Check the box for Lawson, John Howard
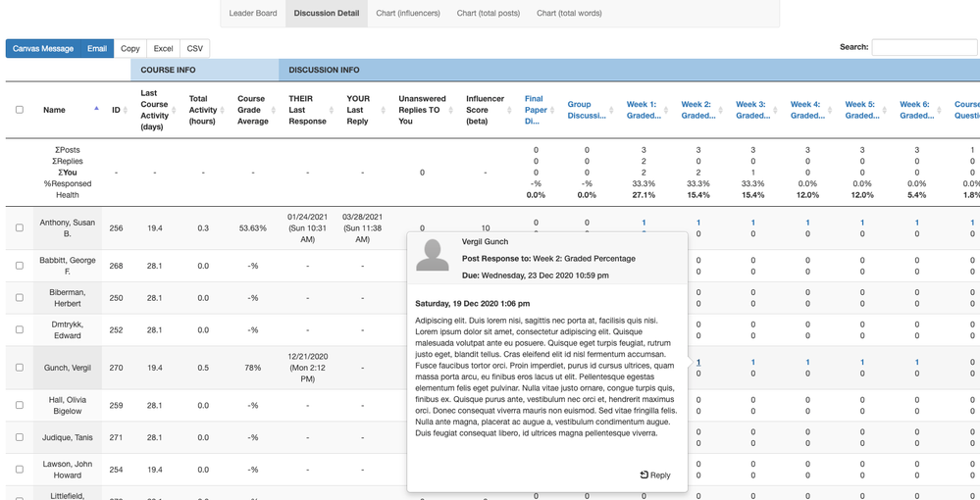 (20, 470)
